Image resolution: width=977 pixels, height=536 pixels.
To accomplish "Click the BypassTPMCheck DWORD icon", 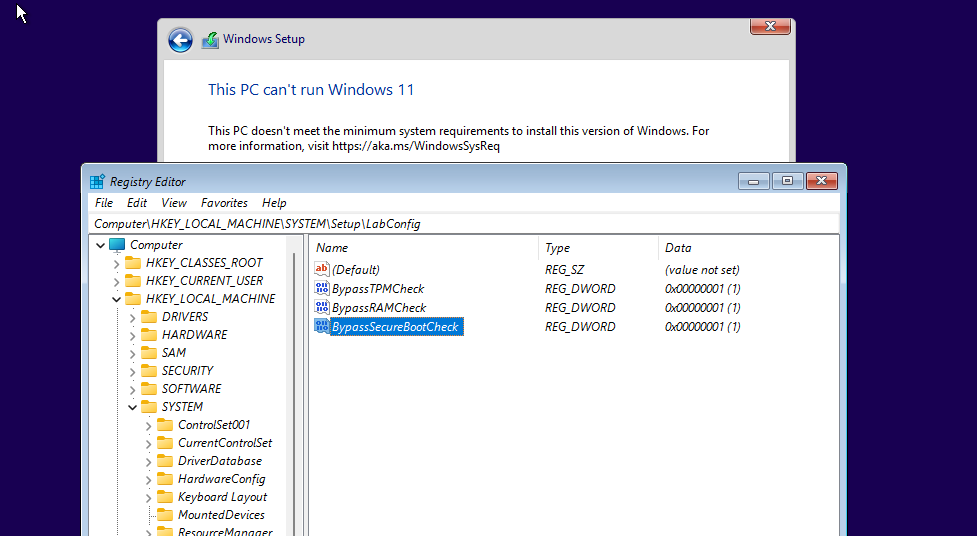I will (x=322, y=289).
